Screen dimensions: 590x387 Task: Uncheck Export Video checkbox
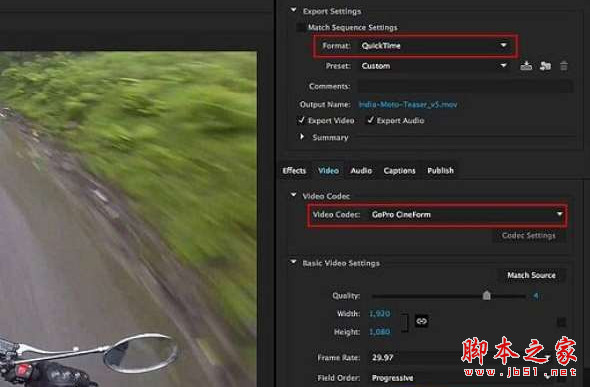click(301, 120)
